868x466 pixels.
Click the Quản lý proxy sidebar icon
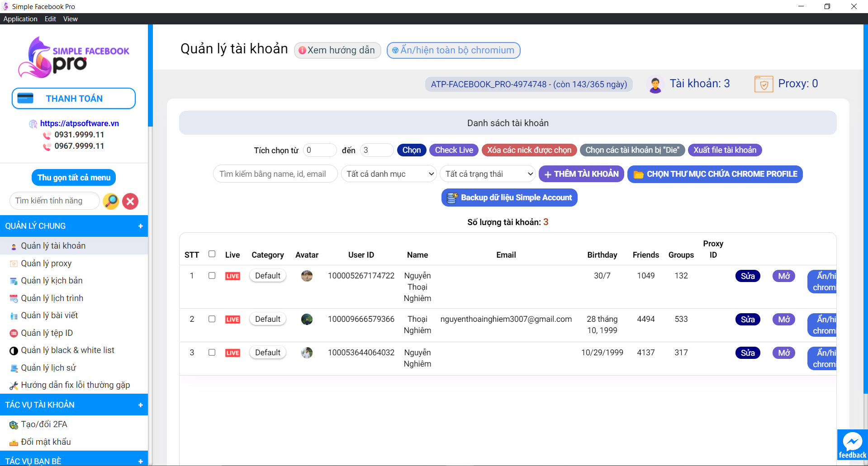(14, 264)
